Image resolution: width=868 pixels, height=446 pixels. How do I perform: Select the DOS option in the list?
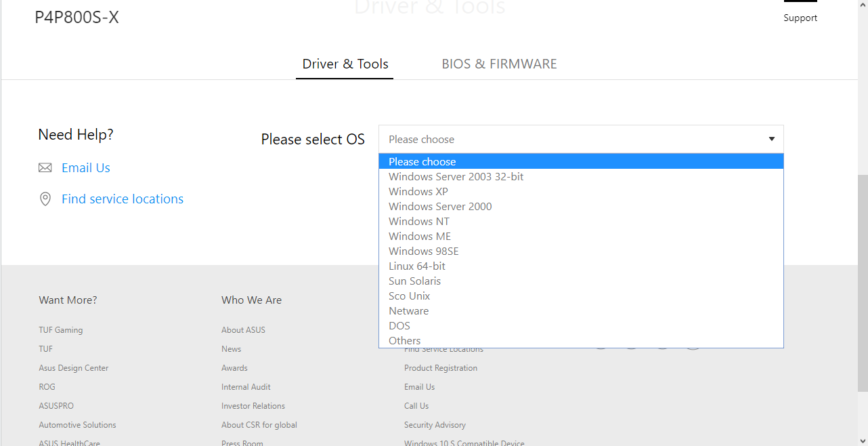tap(399, 326)
